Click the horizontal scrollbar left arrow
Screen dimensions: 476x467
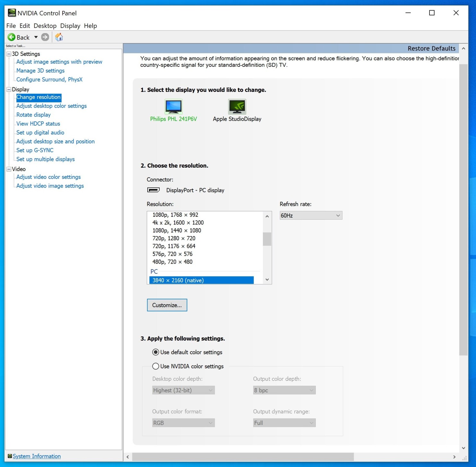pyautogui.click(x=128, y=457)
